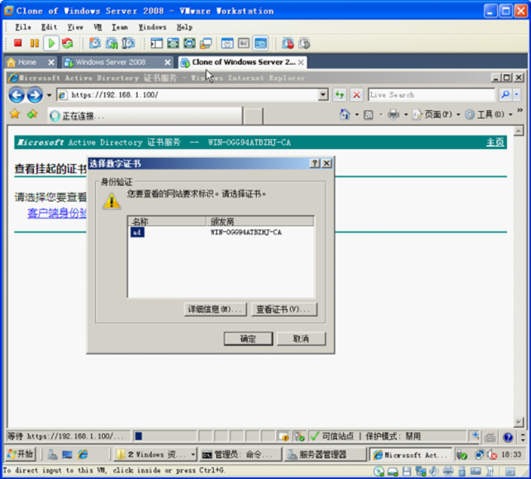Click the orange Suspend VM icon

tap(34, 43)
